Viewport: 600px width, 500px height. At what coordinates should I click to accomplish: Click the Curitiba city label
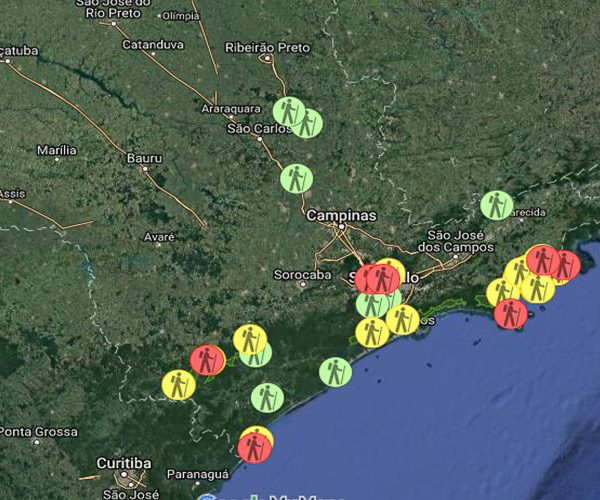point(124,463)
